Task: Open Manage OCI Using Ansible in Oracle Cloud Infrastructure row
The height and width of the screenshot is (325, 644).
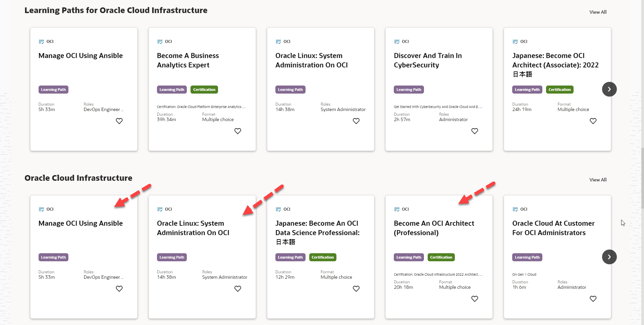Action: pos(80,223)
